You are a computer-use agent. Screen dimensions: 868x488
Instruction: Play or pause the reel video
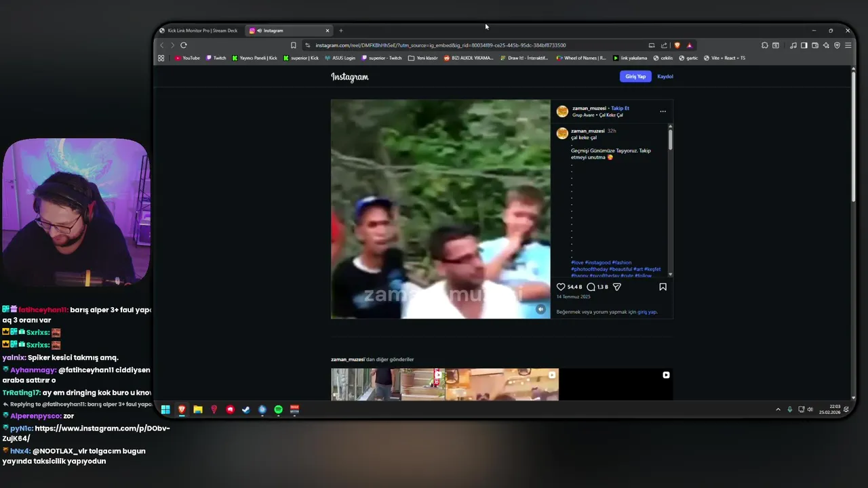[x=441, y=209]
